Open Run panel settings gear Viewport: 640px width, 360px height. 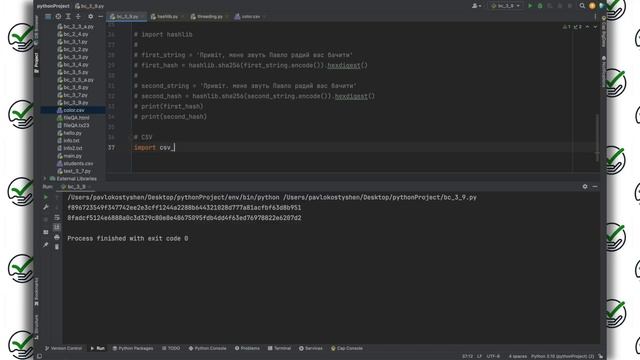coord(585,187)
